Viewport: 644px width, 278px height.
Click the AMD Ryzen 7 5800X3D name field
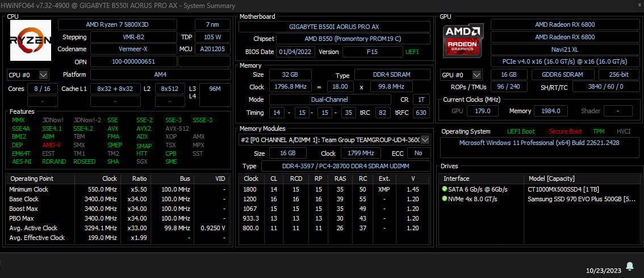(117, 24)
